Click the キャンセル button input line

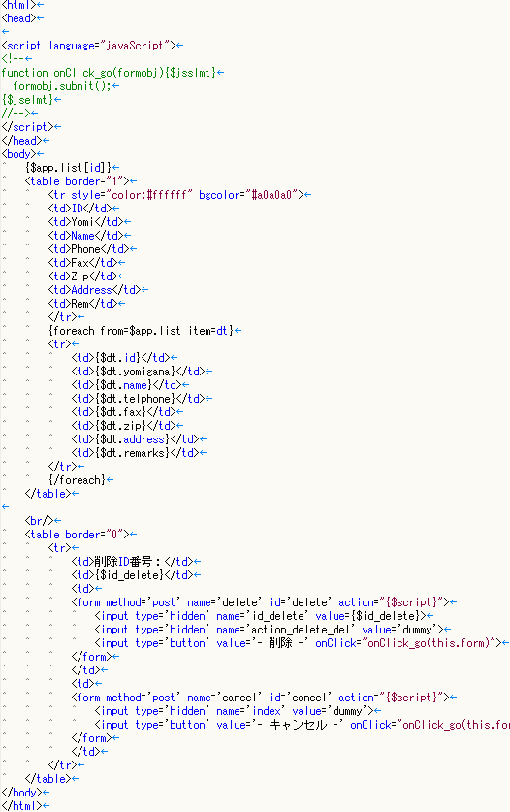[302, 725]
